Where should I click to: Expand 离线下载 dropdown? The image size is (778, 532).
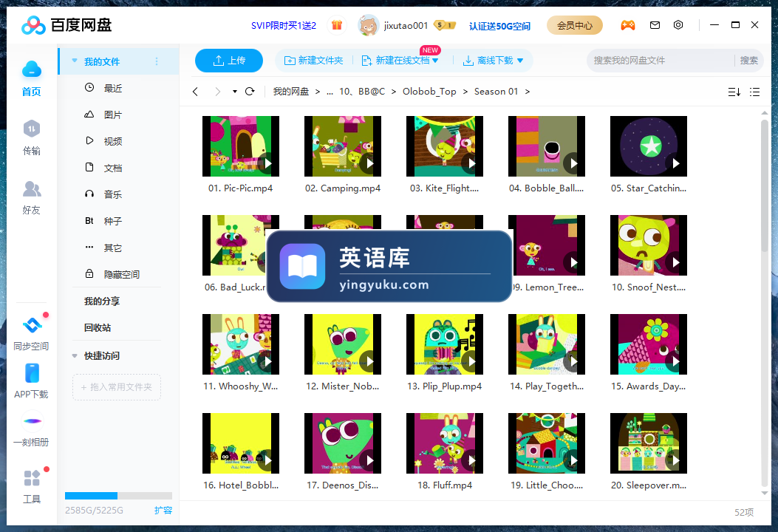click(x=520, y=61)
